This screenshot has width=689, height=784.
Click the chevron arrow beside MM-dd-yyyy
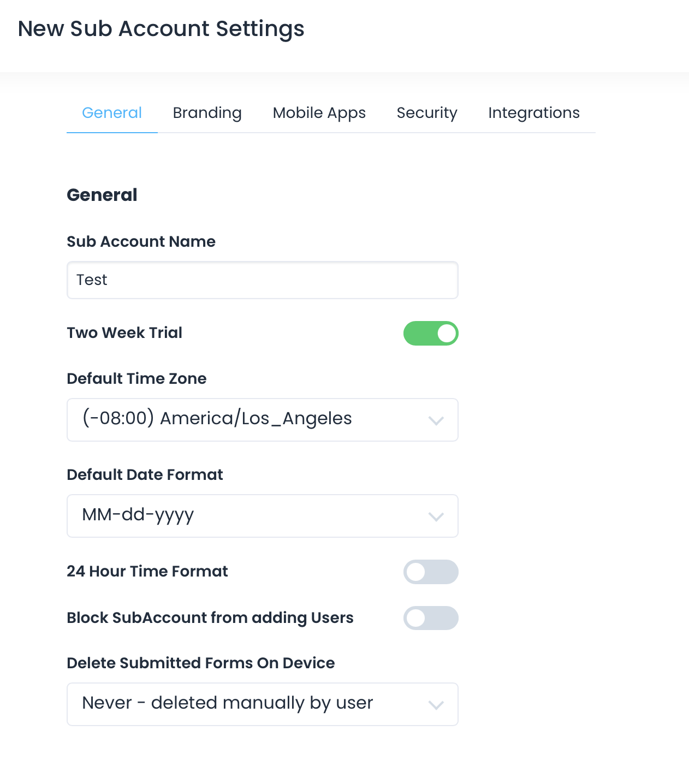pyautogui.click(x=436, y=517)
